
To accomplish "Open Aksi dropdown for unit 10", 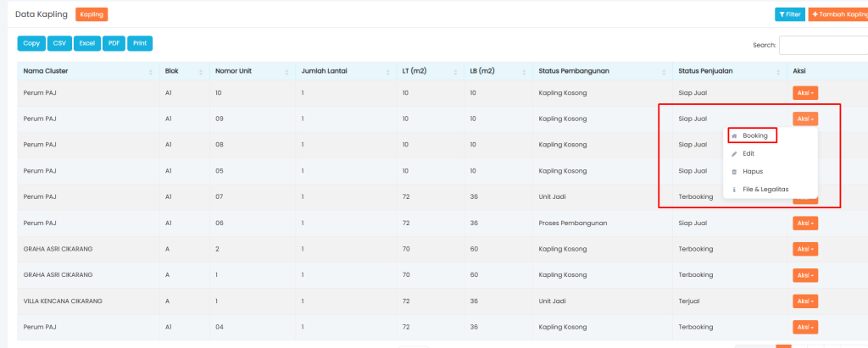I will 804,93.
